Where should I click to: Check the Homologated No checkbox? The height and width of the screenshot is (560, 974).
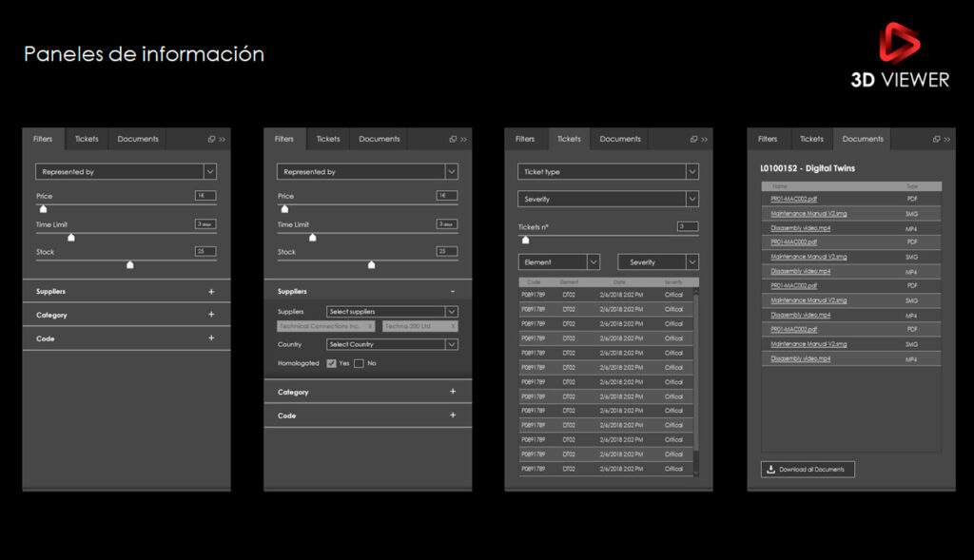(x=359, y=363)
